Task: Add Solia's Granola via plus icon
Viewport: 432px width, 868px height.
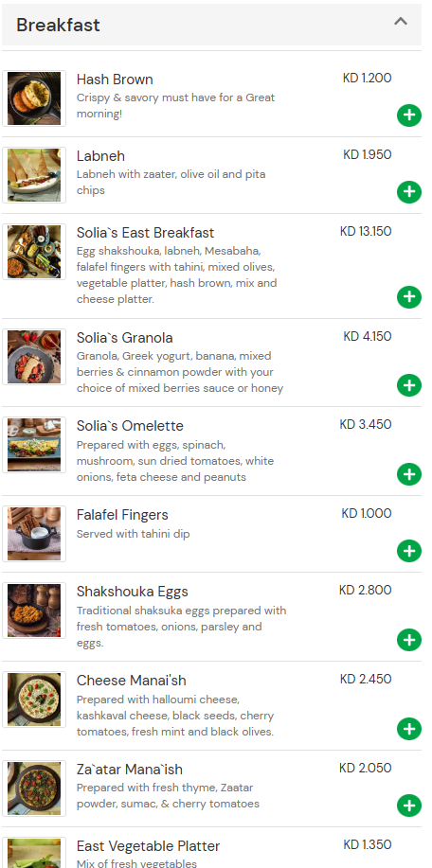Action: (408, 385)
